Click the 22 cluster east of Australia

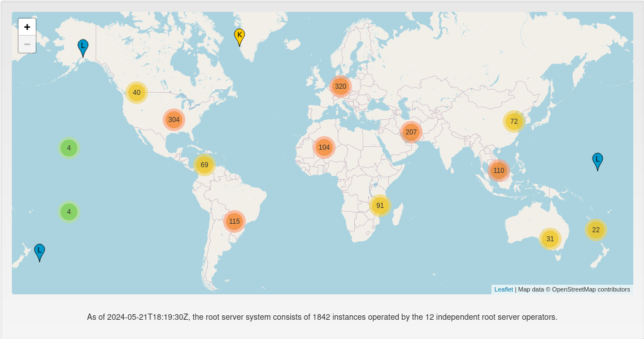(596, 230)
